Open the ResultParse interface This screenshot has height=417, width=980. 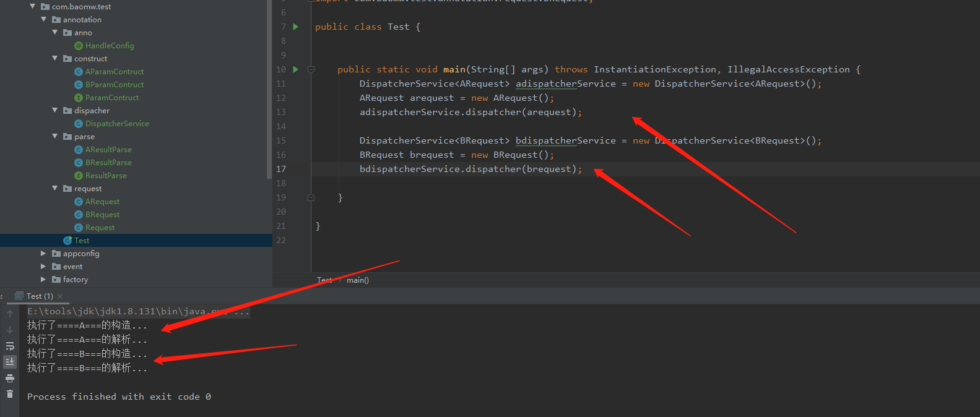106,176
